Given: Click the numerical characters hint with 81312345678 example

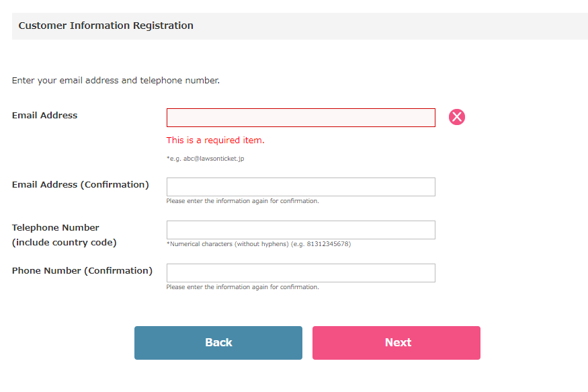Looking at the screenshot, I should click(x=259, y=244).
